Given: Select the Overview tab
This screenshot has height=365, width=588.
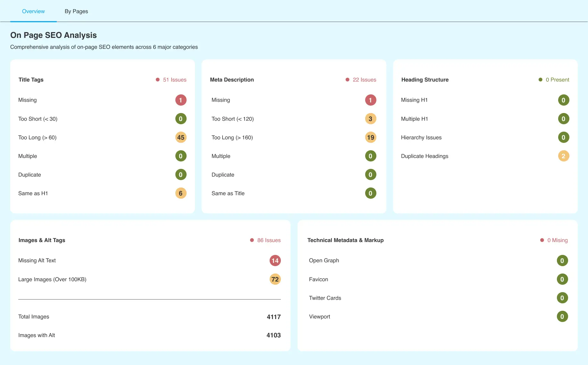Looking at the screenshot, I should pyautogui.click(x=33, y=11).
